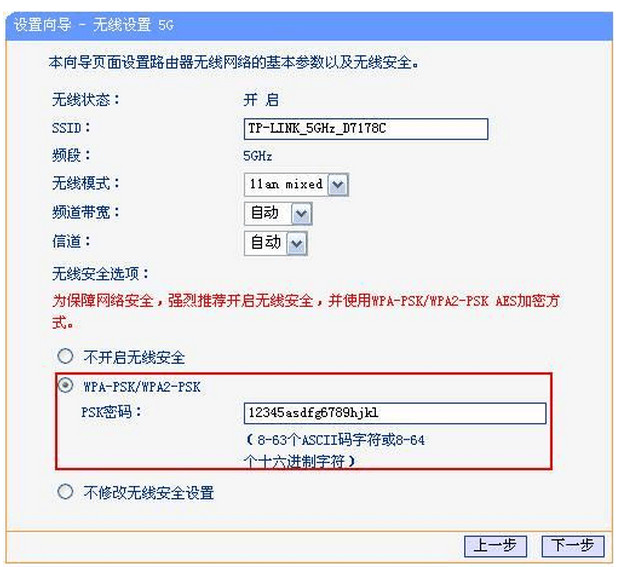Click into the PSK密码 input field
The width and height of the screenshot is (619, 567).
[395, 413]
